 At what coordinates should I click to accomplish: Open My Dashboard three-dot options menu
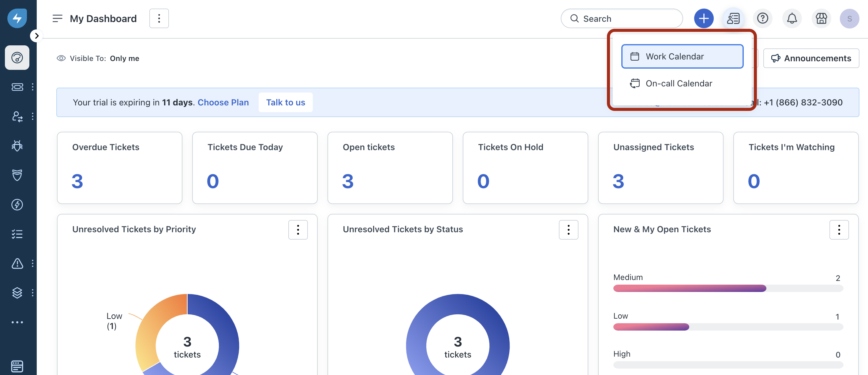159,19
